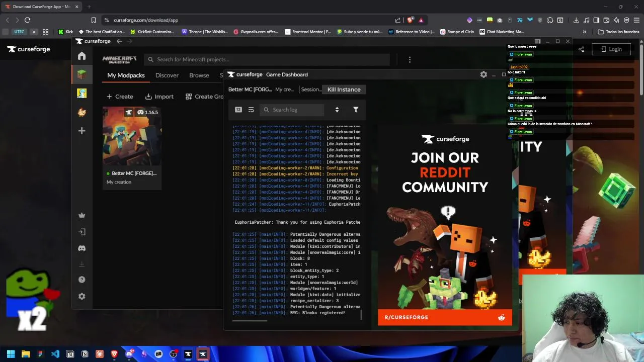Screen dimensions: 644x362
Task: Open CurseForge app settings gear in sidebar
Action: (x=82, y=296)
